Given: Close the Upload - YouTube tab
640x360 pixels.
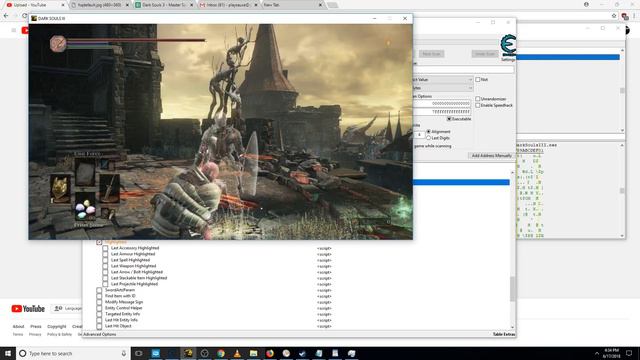Looking at the screenshot, I should [63, 5].
